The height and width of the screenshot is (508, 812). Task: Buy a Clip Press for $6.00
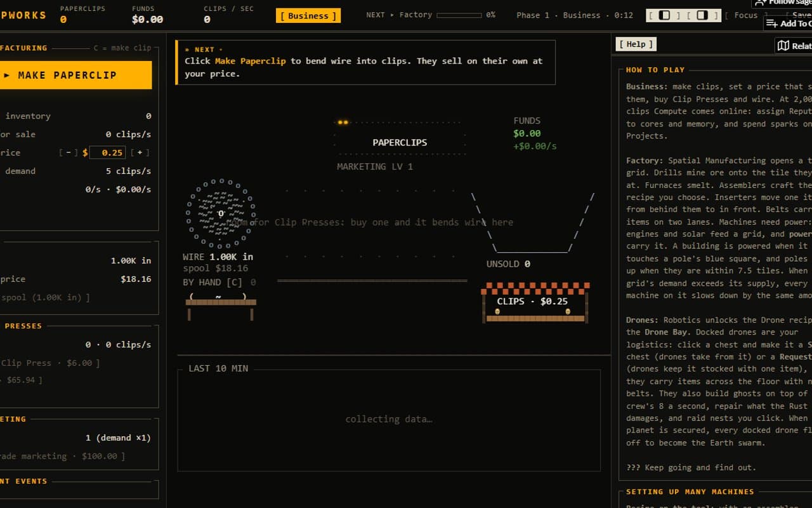click(49, 363)
